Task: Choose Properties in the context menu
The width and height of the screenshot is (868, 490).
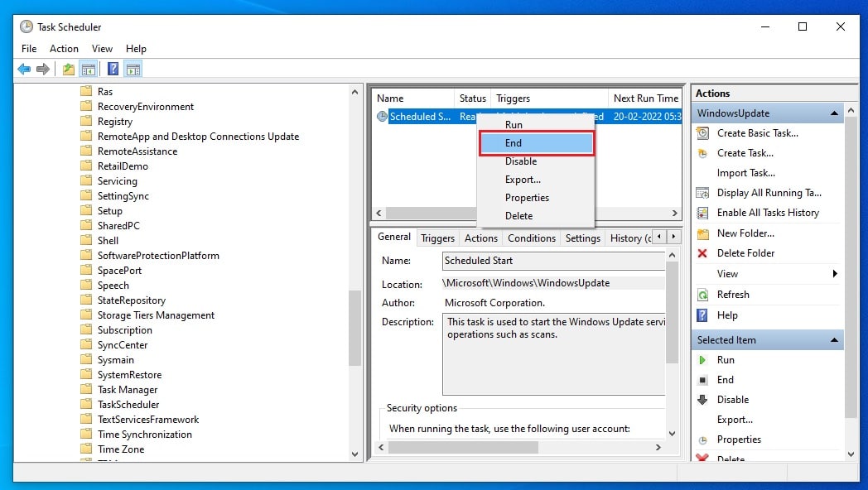Action: click(537, 198)
